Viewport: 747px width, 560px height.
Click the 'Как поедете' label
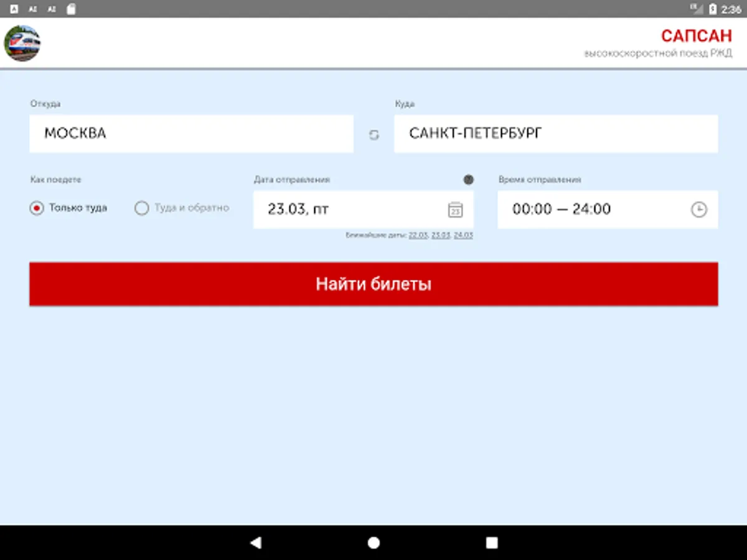point(56,179)
